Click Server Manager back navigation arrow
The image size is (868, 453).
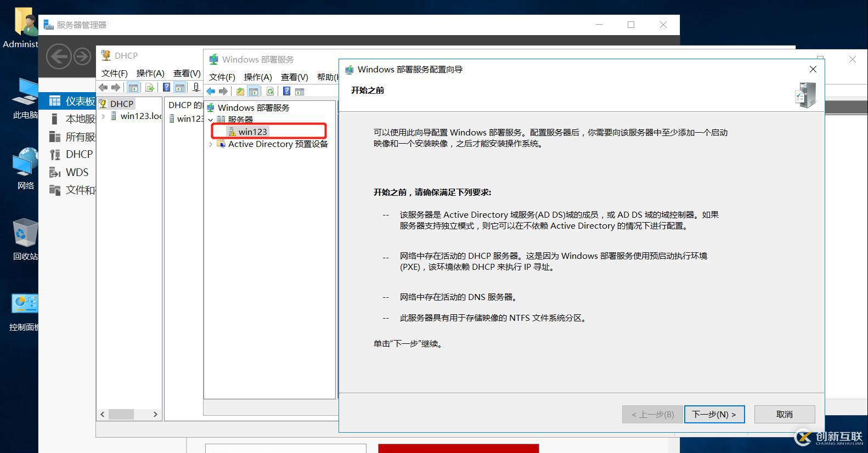[59, 56]
